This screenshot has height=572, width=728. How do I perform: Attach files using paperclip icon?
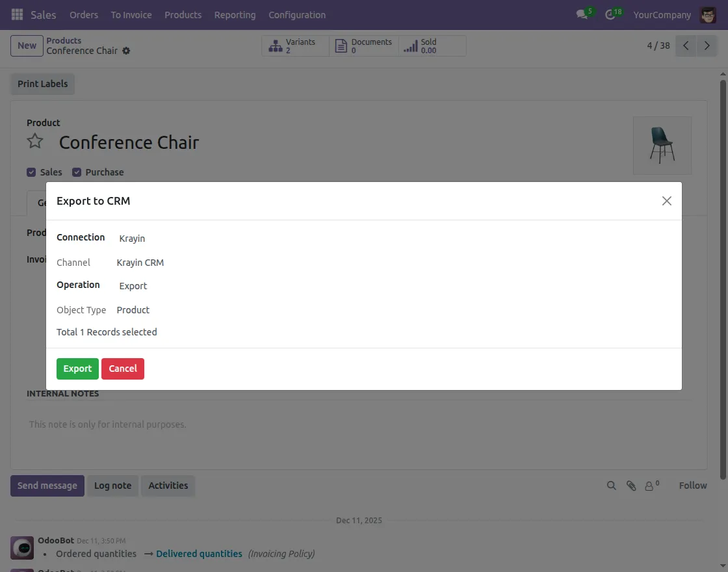pyautogui.click(x=631, y=486)
